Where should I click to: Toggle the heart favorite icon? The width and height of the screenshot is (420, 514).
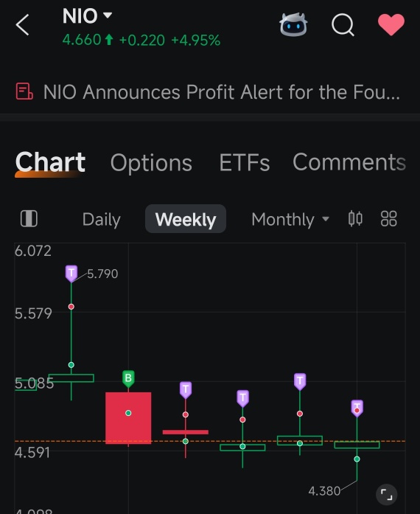coord(391,24)
